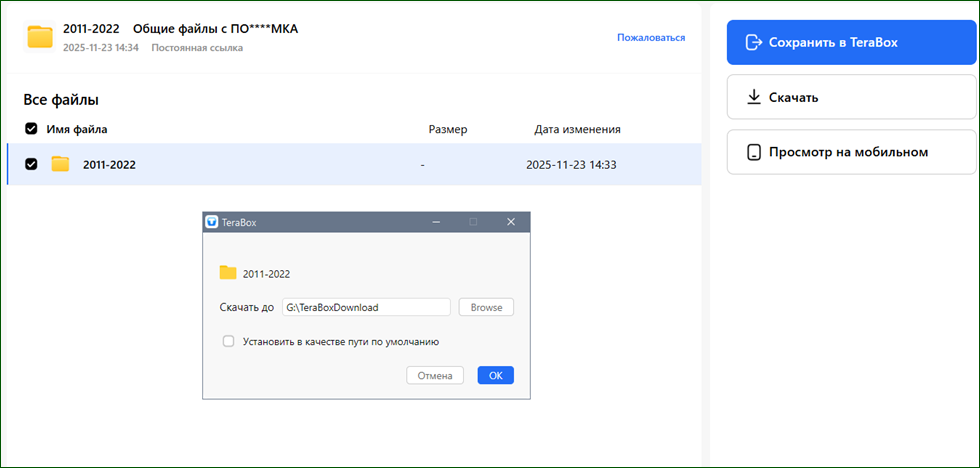Screen dimensions: 980x468
Task: Click the Размер column header
Action: 448,129
